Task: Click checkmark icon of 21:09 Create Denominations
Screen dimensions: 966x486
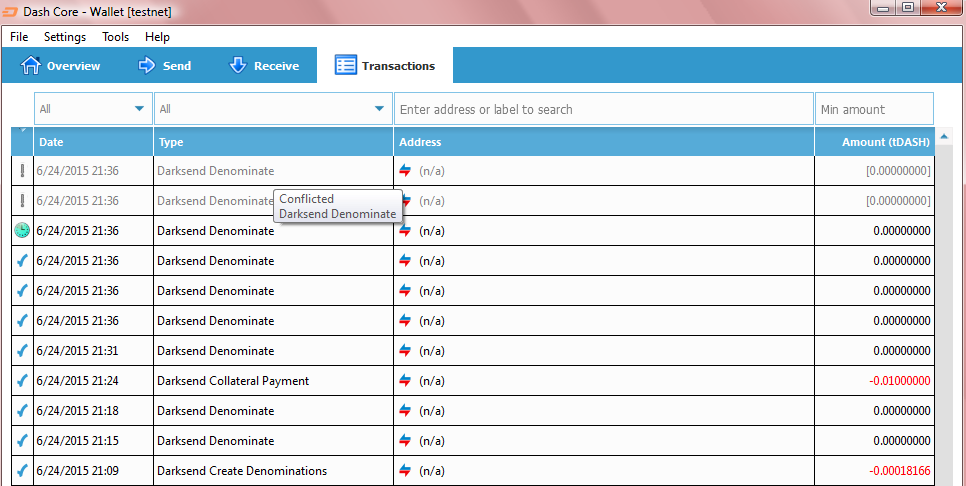Action: [x=22, y=471]
